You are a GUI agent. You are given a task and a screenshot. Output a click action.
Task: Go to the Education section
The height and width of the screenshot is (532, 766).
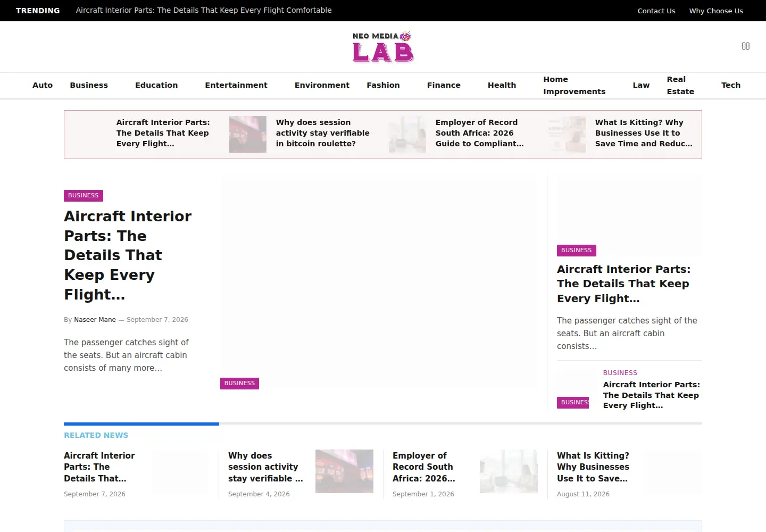click(x=156, y=85)
